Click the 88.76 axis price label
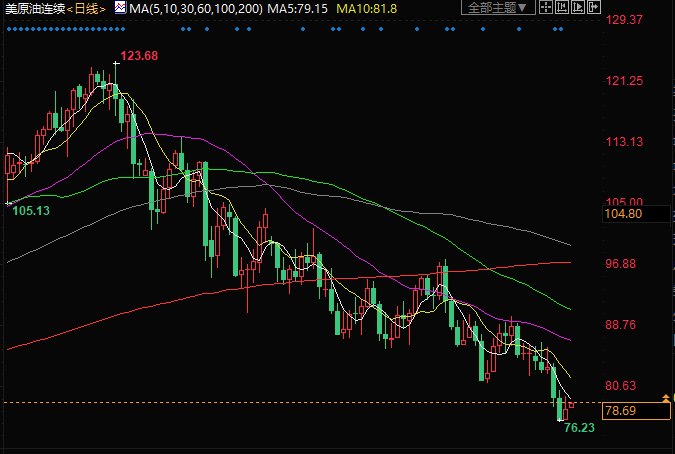The height and width of the screenshot is (454, 675). (x=621, y=325)
